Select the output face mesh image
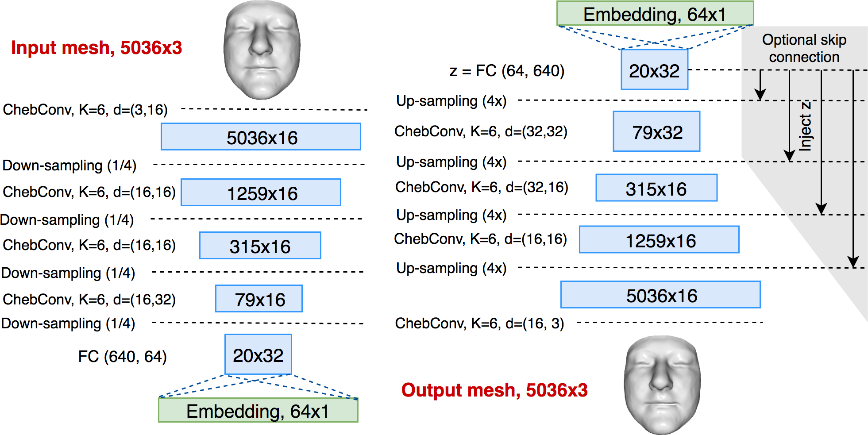 tap(662, 385)
